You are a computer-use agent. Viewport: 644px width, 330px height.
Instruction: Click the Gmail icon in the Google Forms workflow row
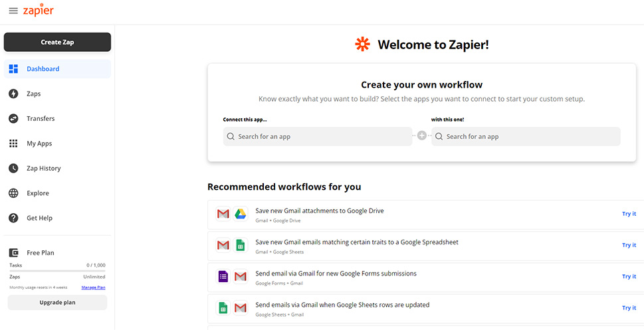[241, 276]
